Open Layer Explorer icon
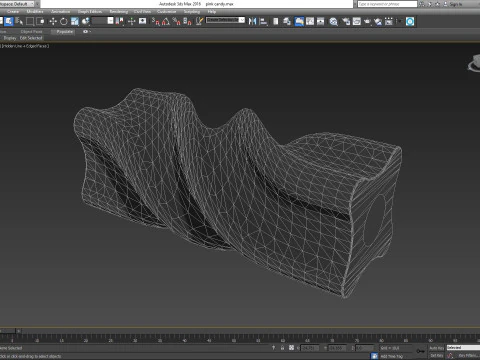The image size is (480, 360). 287,22
